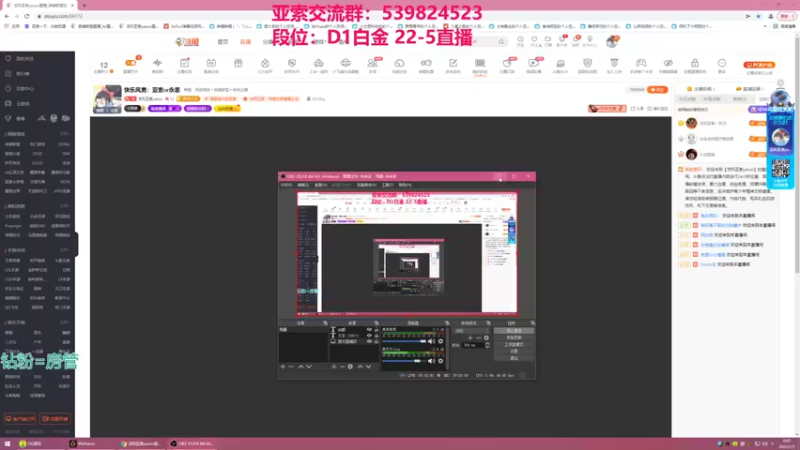Screen dimensions: 800x450
Task: Move selected source down in OBS sources
Action: click(x=368, y=366)
